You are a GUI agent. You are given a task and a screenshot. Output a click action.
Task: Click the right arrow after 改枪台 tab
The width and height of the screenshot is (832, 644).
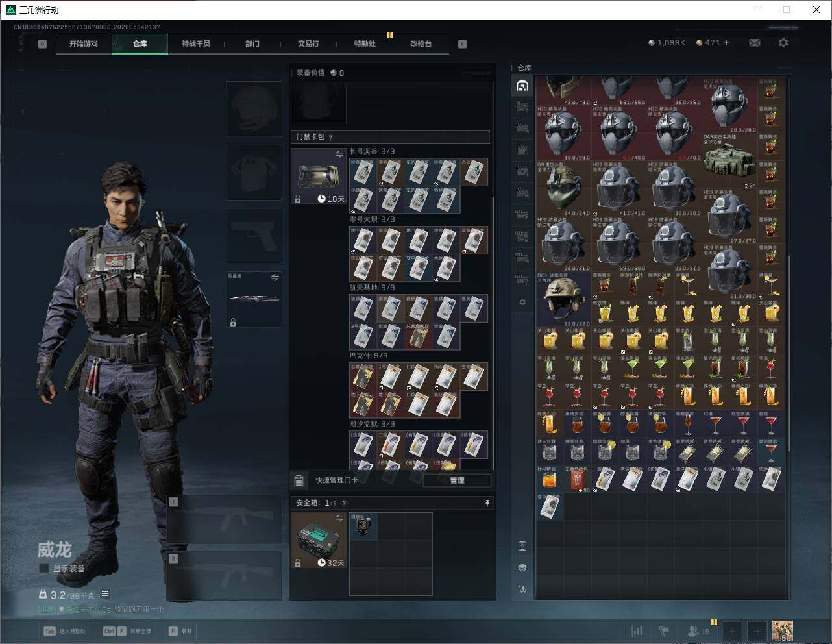[x=463, y=44]
